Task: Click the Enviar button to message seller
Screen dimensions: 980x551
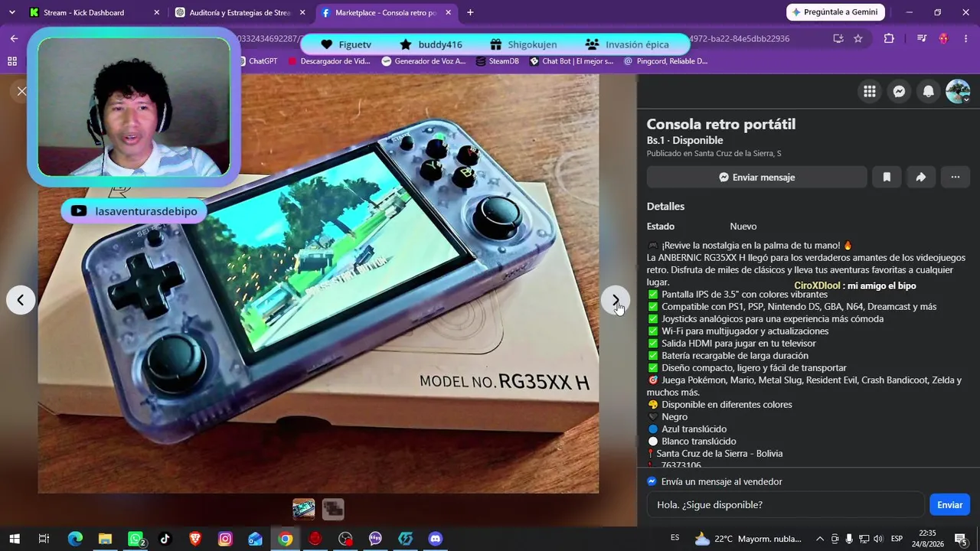Action: 949,504
